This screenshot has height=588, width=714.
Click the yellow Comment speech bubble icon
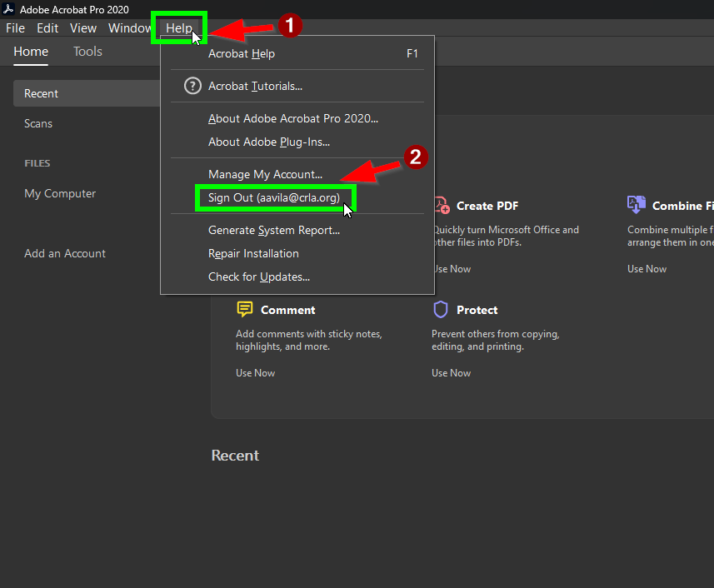coord(245,310)
